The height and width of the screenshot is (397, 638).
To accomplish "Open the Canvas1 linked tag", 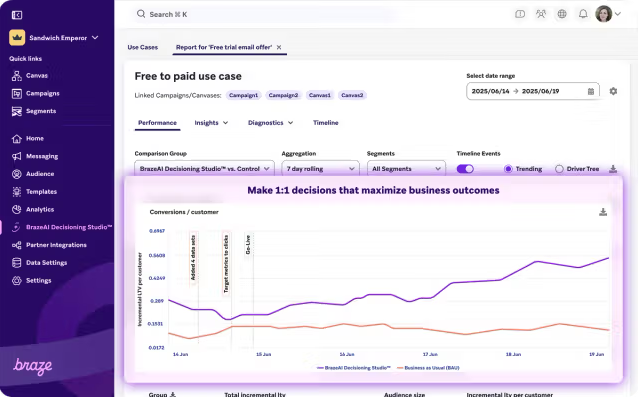I will [320, 95].
